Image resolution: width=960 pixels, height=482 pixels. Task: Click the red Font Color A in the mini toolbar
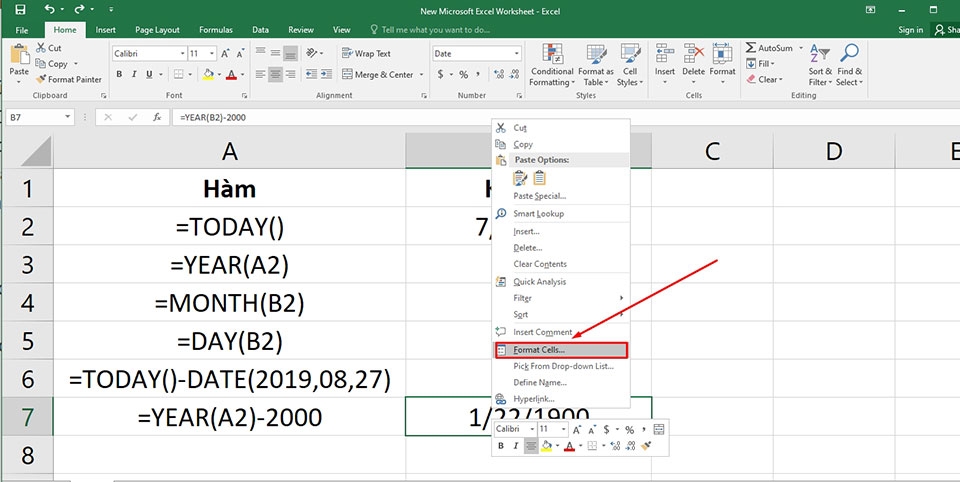[569, 446]
